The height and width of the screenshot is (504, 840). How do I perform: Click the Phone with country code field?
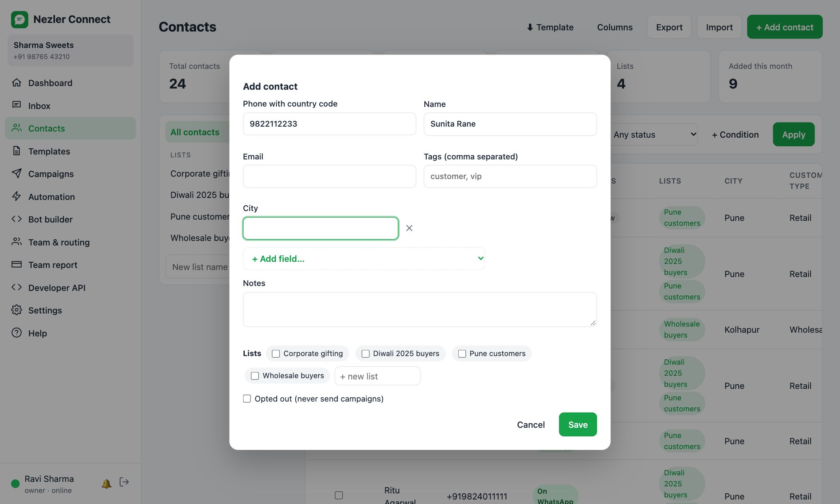329,124
